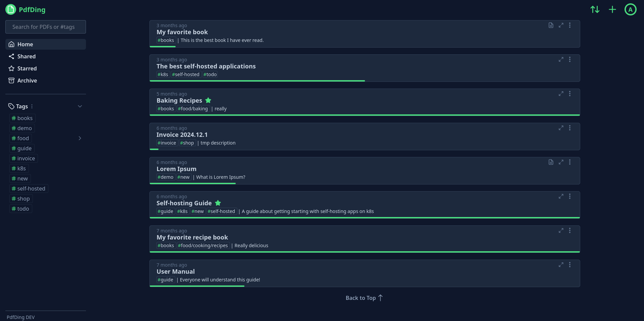Unstar the Self-hosting Guide PDF
Image resolution: width=644 pixels, height=321 pixels.
click(x=218, y=203)
